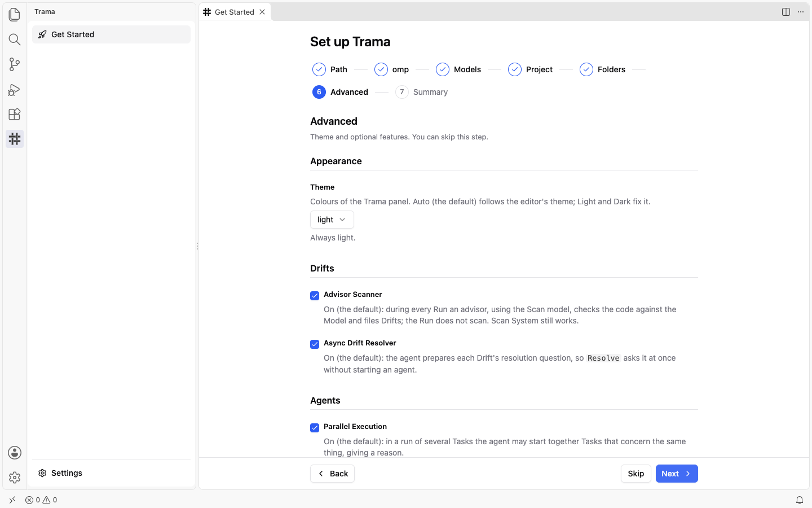Click the split editor icon

(786, 12)
